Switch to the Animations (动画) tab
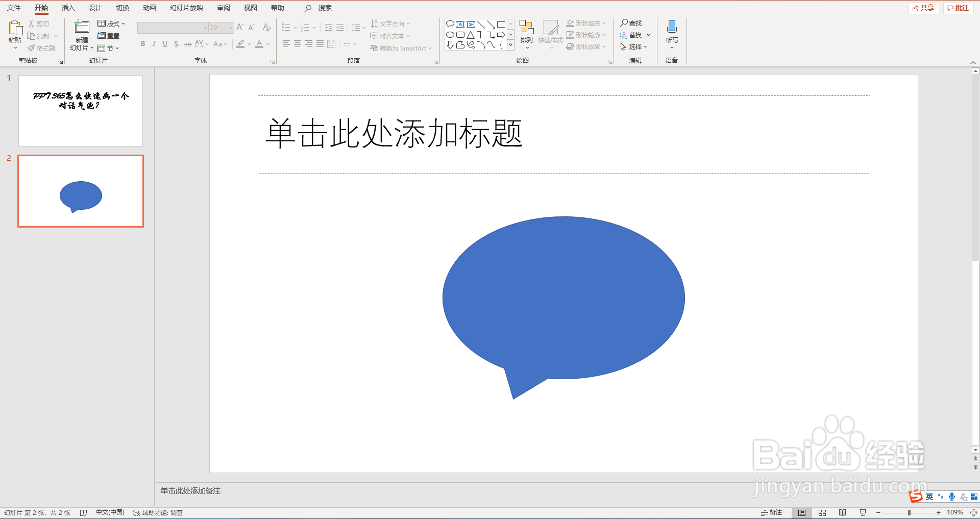Screen dimensions: 980x519 [x=150, y=8]
